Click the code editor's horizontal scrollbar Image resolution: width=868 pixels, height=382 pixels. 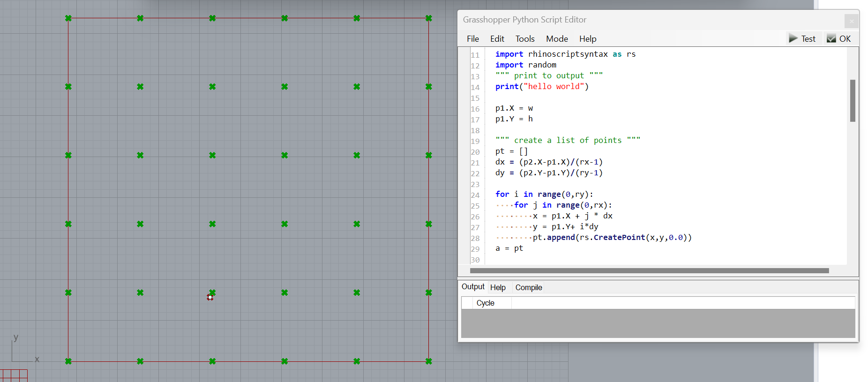tap(649, 270)
